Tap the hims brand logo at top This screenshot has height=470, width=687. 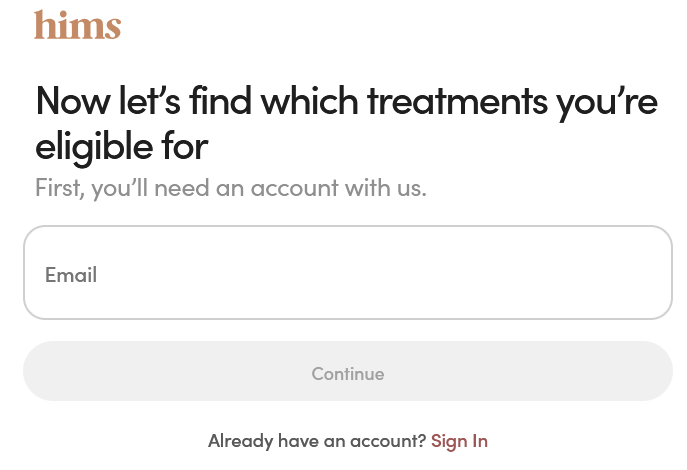[x=77, y=25]
